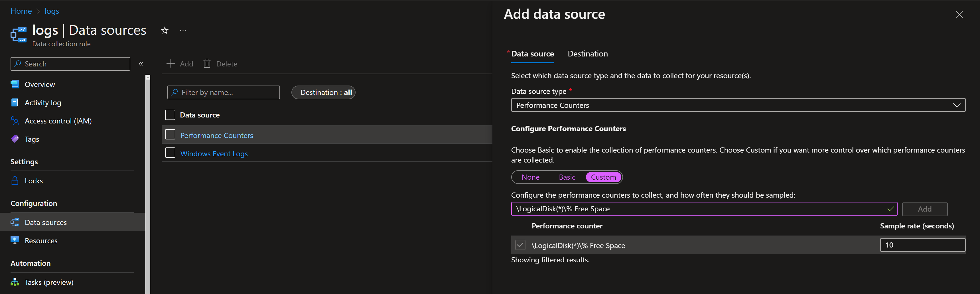The image size is (980, 294).
Task: Open Access control (IAM) page
Action: (x=58, y=121)
